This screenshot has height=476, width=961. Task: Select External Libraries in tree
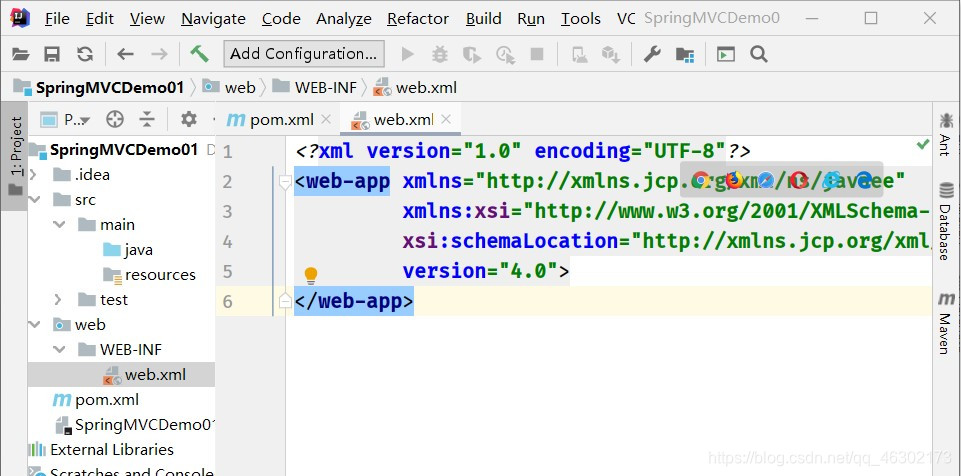coord(101,450)
